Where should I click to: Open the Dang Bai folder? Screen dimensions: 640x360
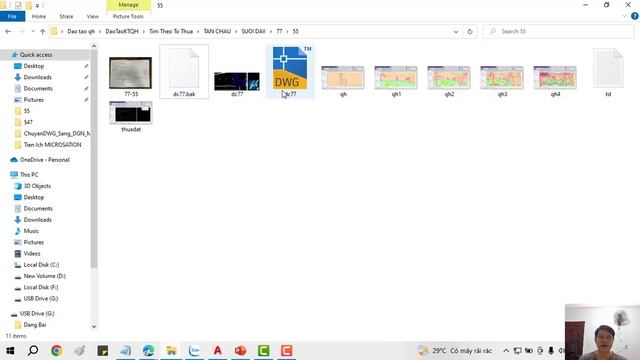(x=35, y=325)
